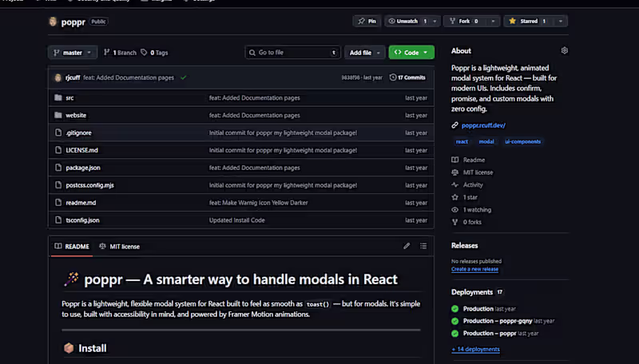Screen dimensions: 639x364
Task: Open the + 14 deployments link
Action: tap(475, 350)
